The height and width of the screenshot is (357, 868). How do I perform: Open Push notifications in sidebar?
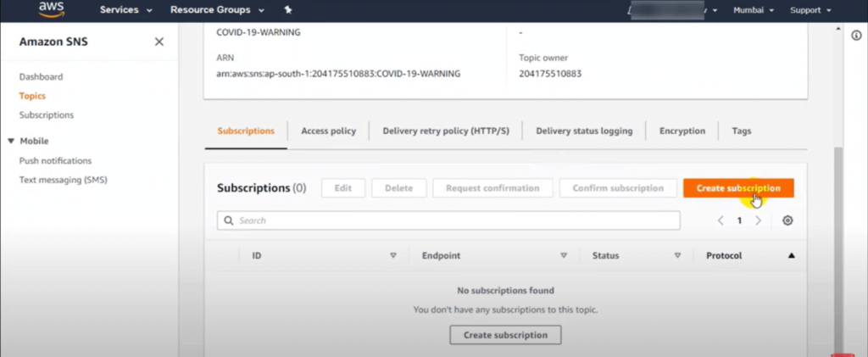55,160
